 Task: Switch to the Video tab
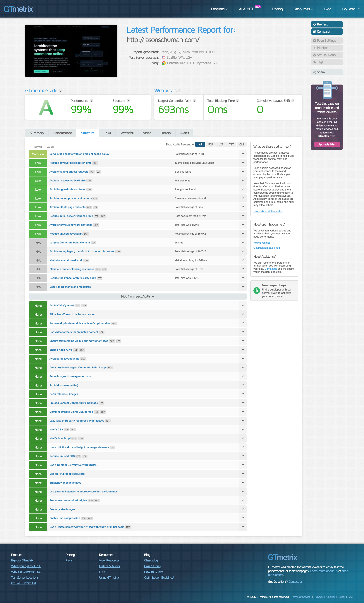coord(147,133)
